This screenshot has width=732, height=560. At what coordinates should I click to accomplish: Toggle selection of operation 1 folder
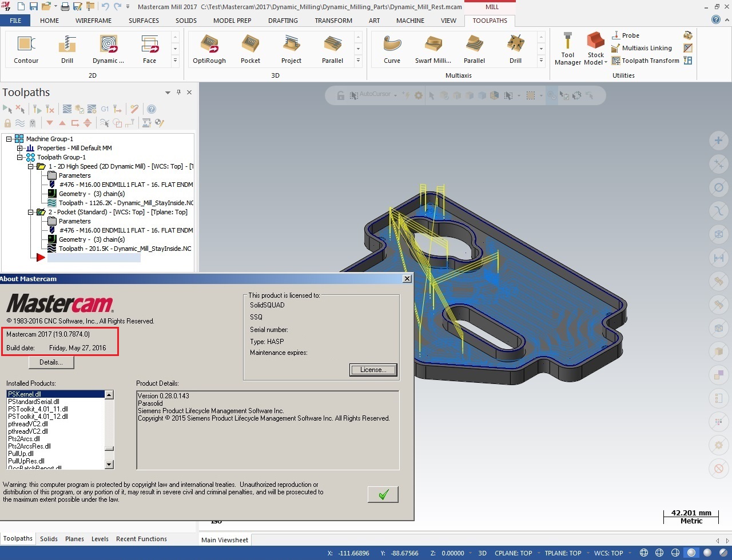coord(41,166)
